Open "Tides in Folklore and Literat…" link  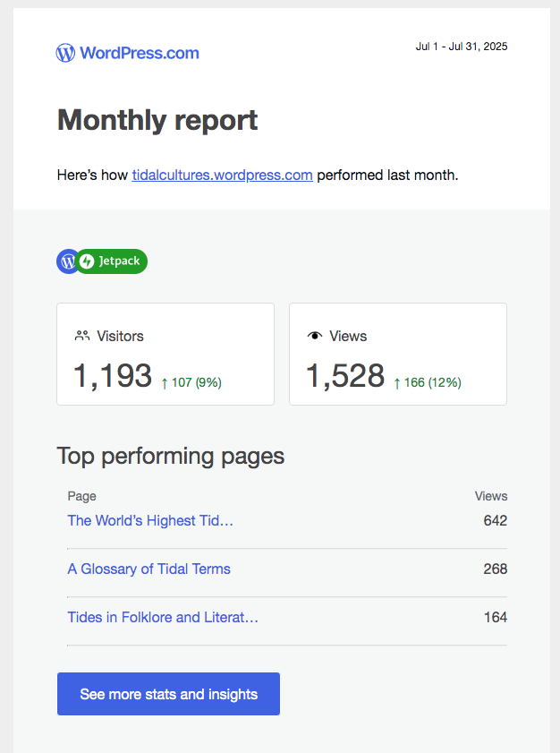click(163, 617)
